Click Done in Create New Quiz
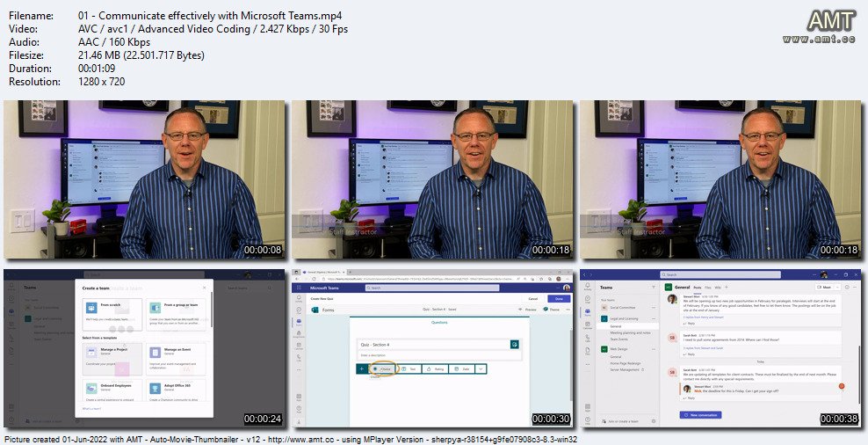The width and height of the screenshot is (868, 445). pos(559,299)
